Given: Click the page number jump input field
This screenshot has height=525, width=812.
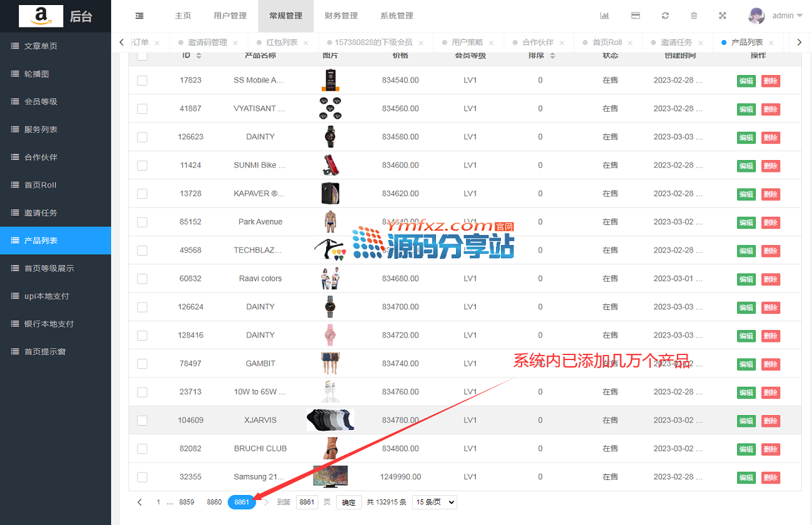Looking at the screenshot, I should point(306,502).
